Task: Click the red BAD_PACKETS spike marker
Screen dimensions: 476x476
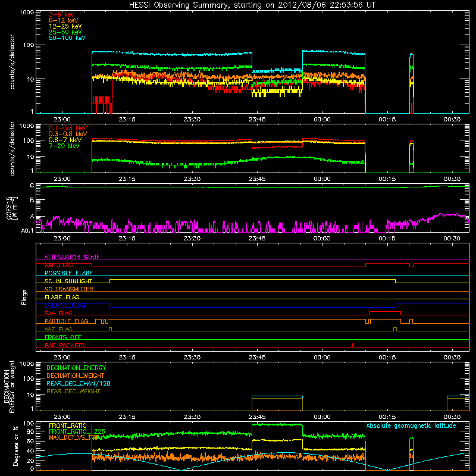Action: [x=353, y=345]
